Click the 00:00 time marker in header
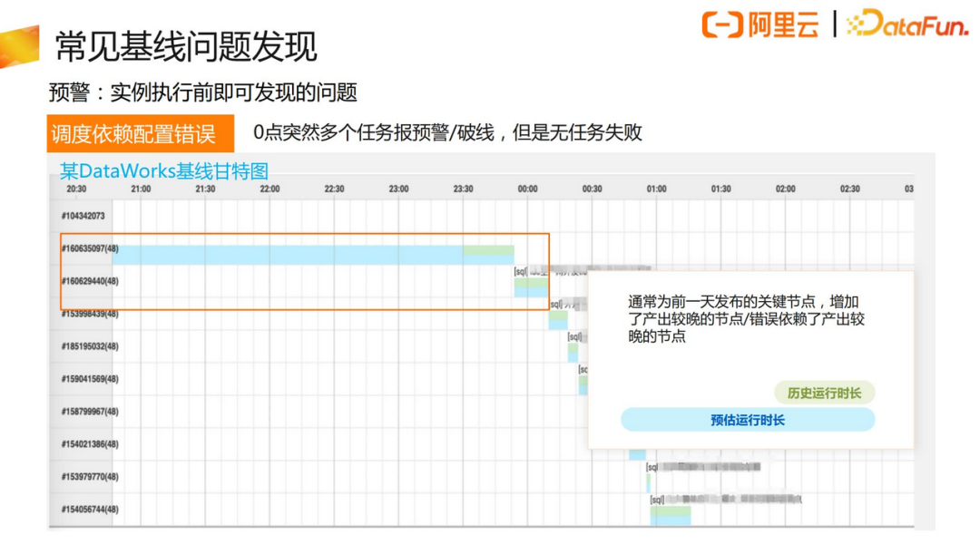Screen dimensions: 980x544 527,189
